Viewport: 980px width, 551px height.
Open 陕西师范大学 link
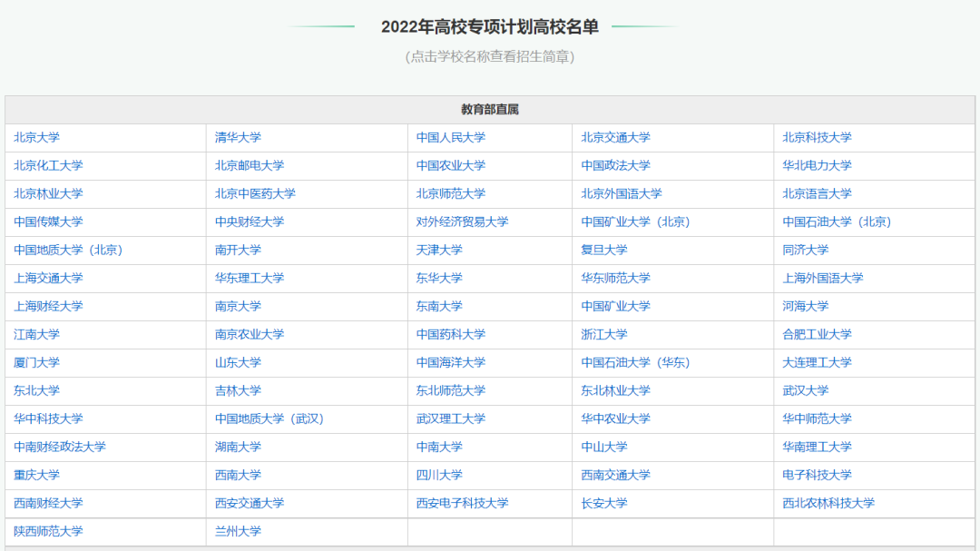[48, 532]
